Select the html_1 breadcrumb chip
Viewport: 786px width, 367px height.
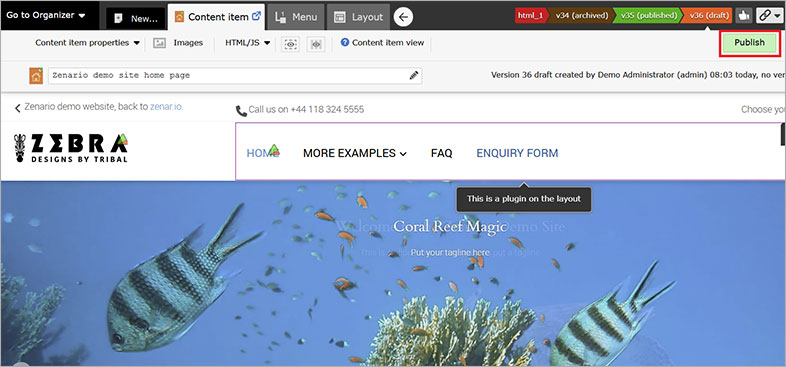530,15
